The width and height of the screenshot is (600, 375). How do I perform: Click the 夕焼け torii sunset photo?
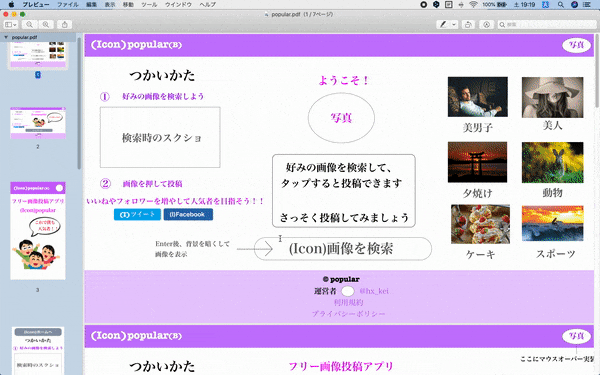(478, 162)
